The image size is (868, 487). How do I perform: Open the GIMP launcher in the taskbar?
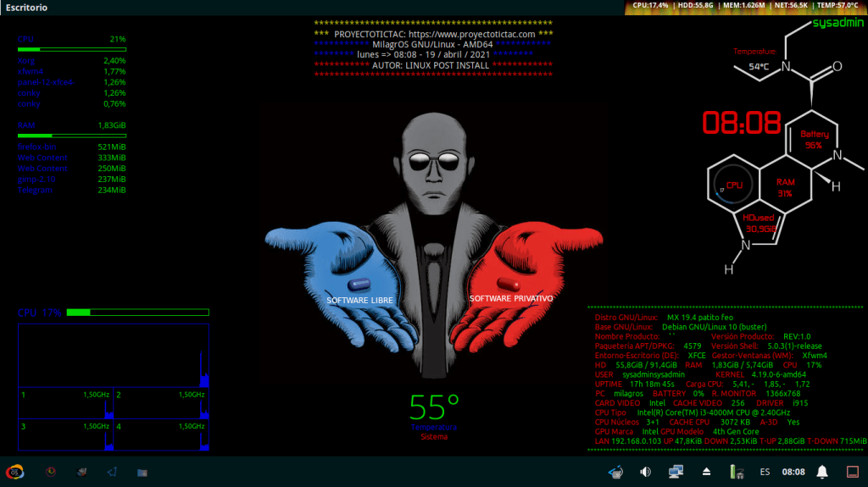click(x=81, y=471)
